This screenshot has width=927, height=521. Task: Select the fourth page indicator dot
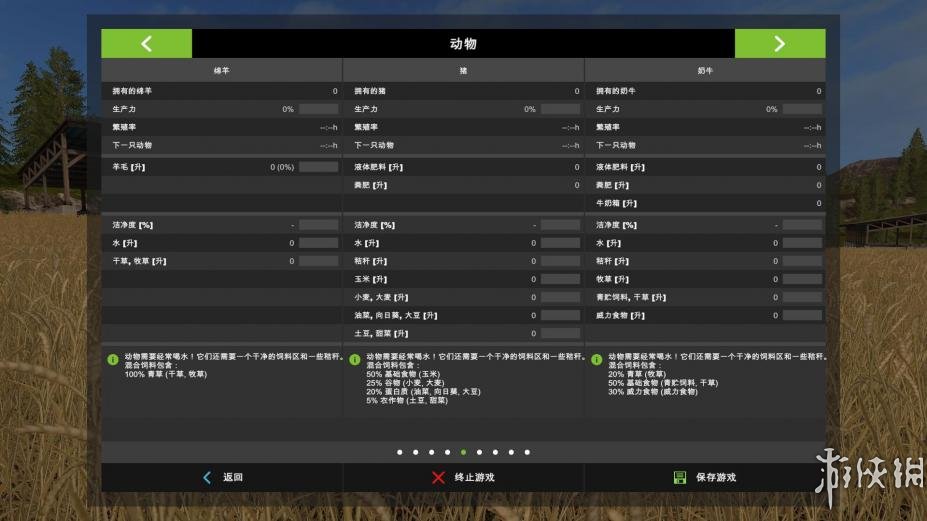point(448,452)
